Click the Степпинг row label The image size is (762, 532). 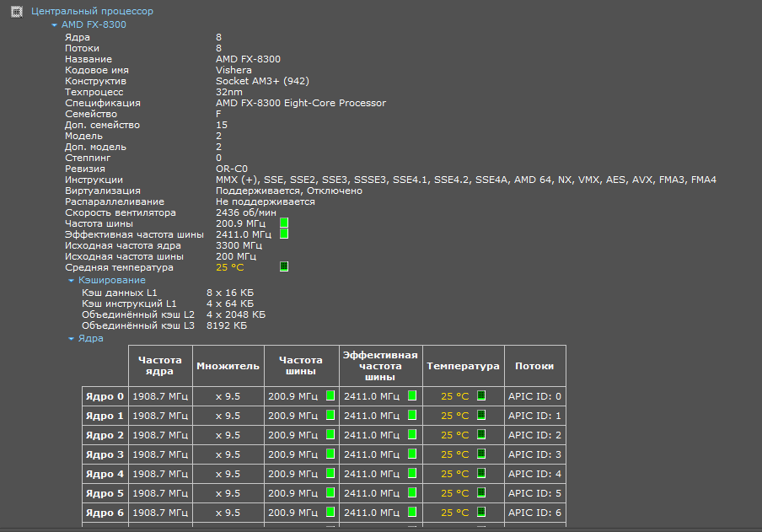click(88, 158)
